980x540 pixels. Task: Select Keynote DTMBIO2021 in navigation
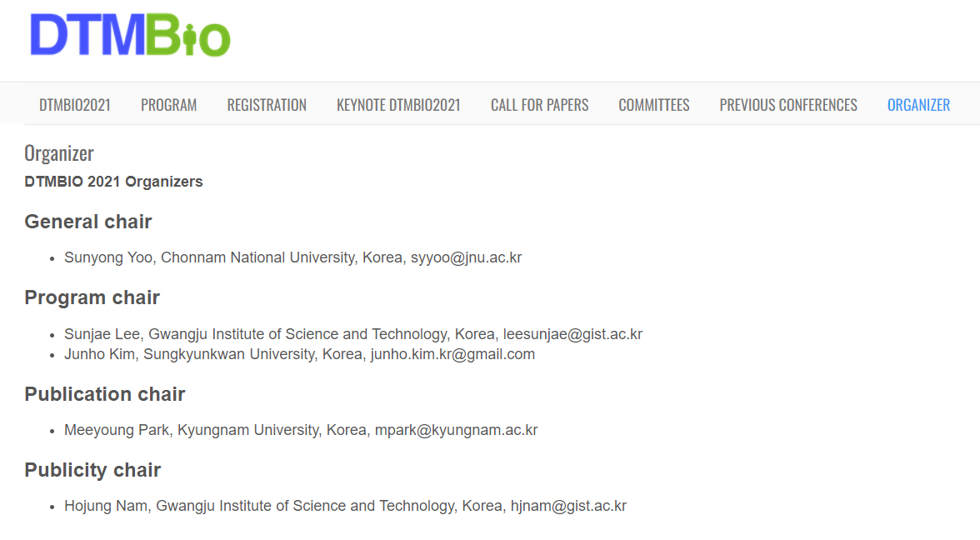[398, 104]
